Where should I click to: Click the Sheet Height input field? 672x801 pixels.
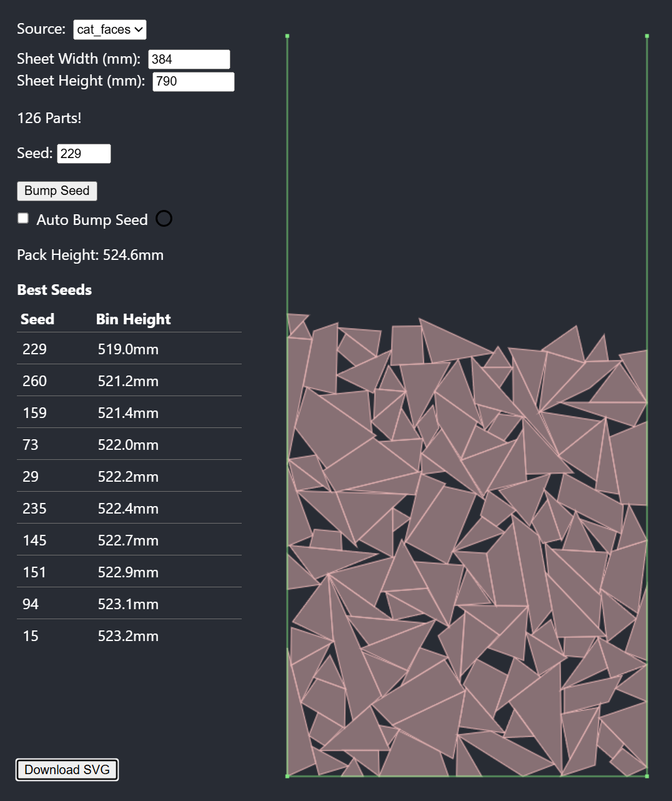[194, 82]
